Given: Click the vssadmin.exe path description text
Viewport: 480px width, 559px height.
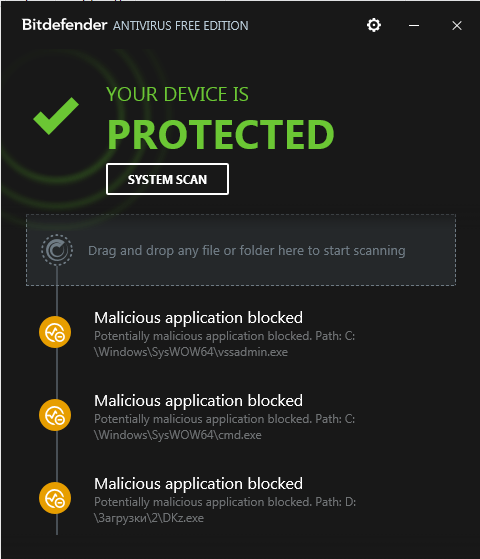Looking at the screenshot, I should [225, 344].
